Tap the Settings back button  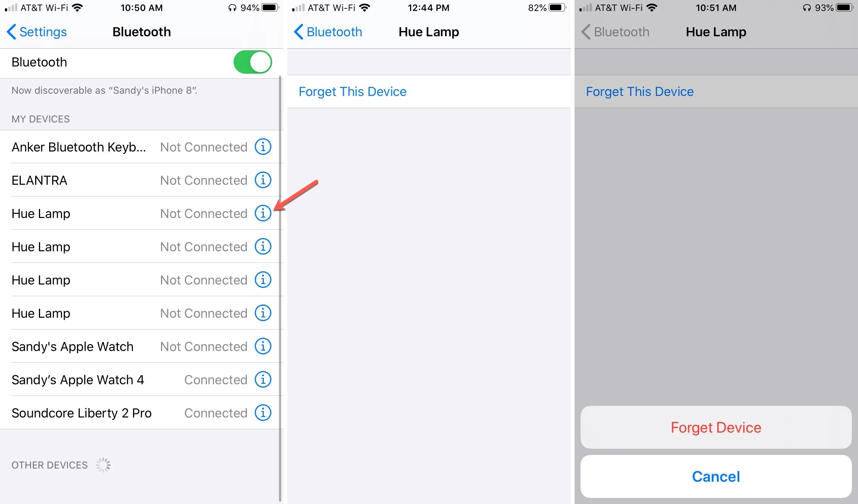34,32
